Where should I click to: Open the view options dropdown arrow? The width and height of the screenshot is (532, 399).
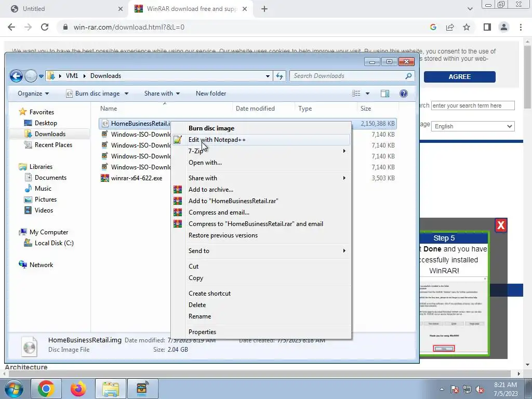367,94
